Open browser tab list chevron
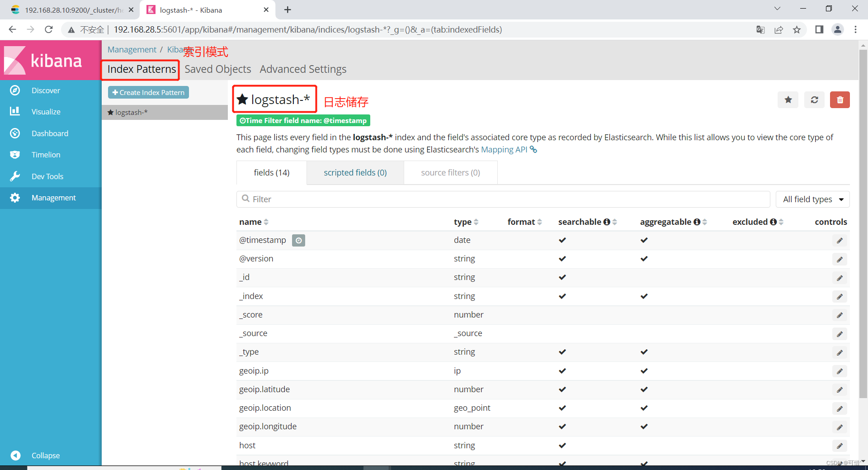868x470 pixels. pos(777,9)
